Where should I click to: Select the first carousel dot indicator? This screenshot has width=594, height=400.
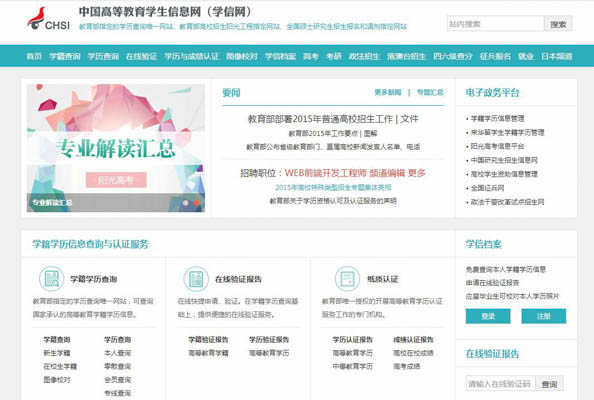coord(186,203)
